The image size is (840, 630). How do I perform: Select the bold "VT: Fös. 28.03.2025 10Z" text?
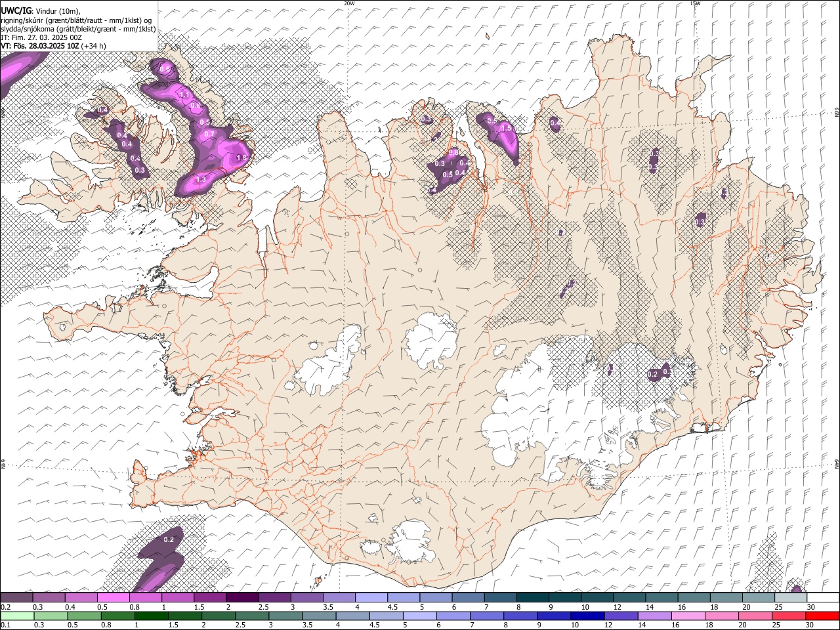pos(39,46)
